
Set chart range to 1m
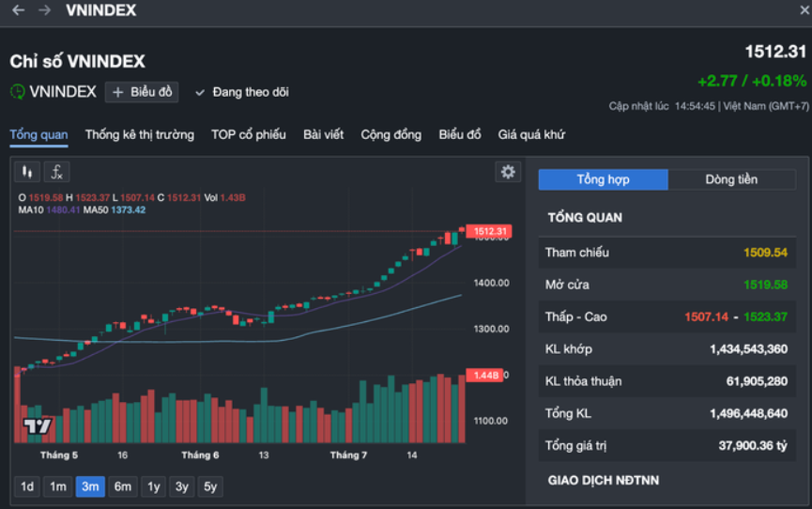click(58, 486)
